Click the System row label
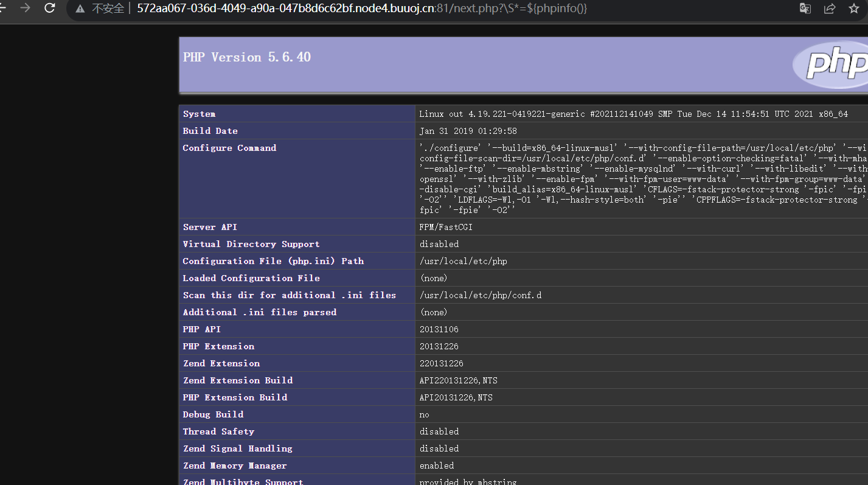The height and width of the screenshot is (485, 868). 199,114
